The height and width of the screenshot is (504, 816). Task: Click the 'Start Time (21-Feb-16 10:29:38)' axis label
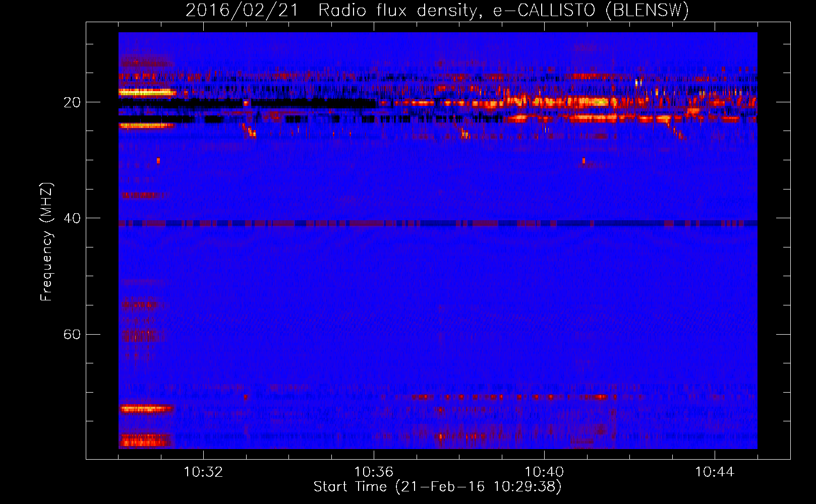(x=437, y=487)
